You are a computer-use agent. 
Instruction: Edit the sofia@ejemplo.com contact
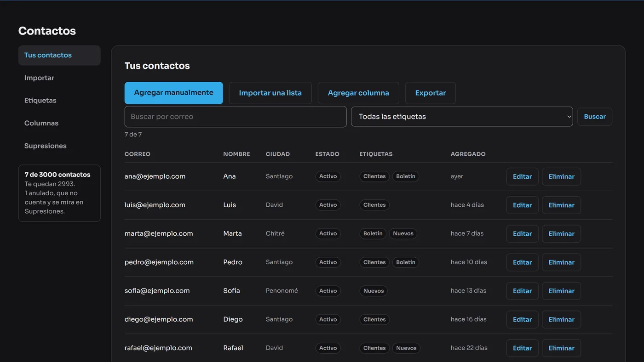point(522,291)
